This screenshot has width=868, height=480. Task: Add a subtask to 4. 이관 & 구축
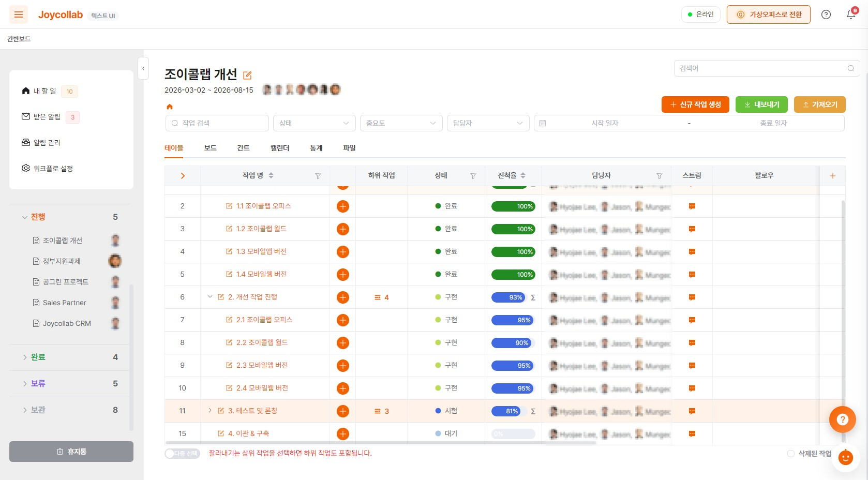click(x=342, y=434)
